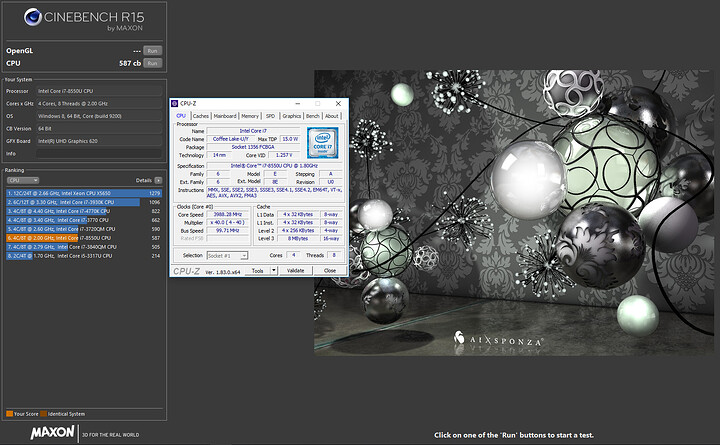The width and height of the screenshot is (720, 445).
Task: Select the orange i7-8550U score entry
Action: click(x=84, y=238)
